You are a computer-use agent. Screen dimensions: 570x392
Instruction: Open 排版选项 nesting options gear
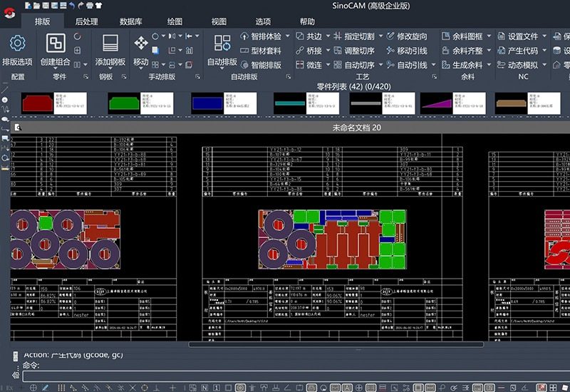pyautogui.click(x=17, y=49)
